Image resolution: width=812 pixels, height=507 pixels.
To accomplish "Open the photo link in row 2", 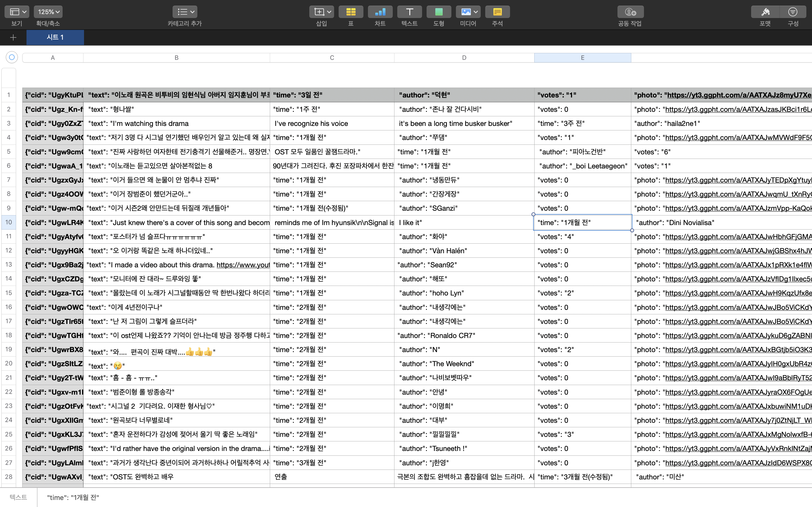I will [x=738, y=109].
